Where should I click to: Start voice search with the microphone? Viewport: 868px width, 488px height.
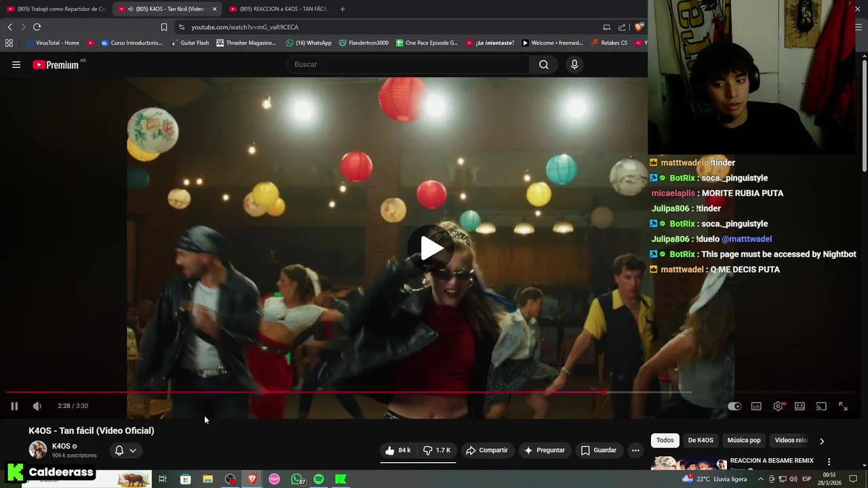(574, 64)
